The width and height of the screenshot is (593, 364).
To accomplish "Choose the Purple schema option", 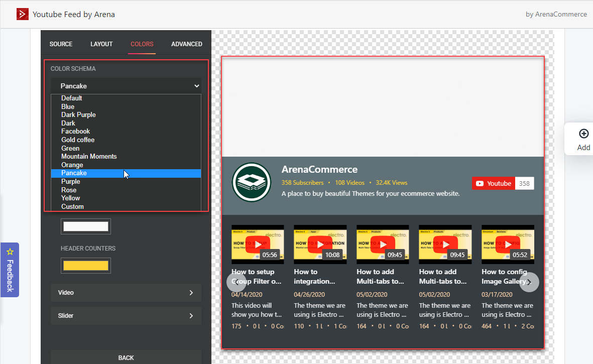I will point(126,181).
